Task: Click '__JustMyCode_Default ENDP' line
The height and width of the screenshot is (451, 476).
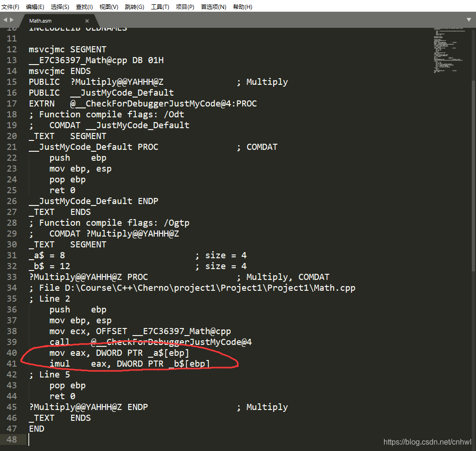Action: point(93,201)
